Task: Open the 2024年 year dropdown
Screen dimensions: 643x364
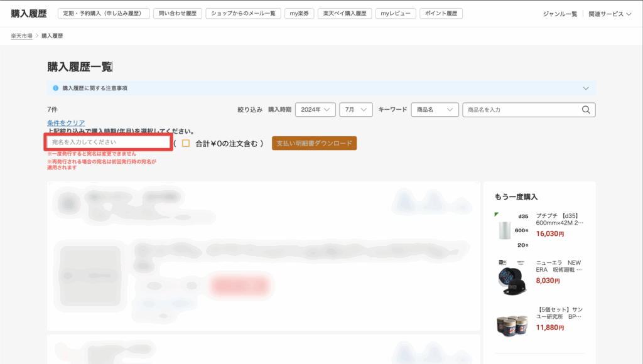Action: pos(315,110)
